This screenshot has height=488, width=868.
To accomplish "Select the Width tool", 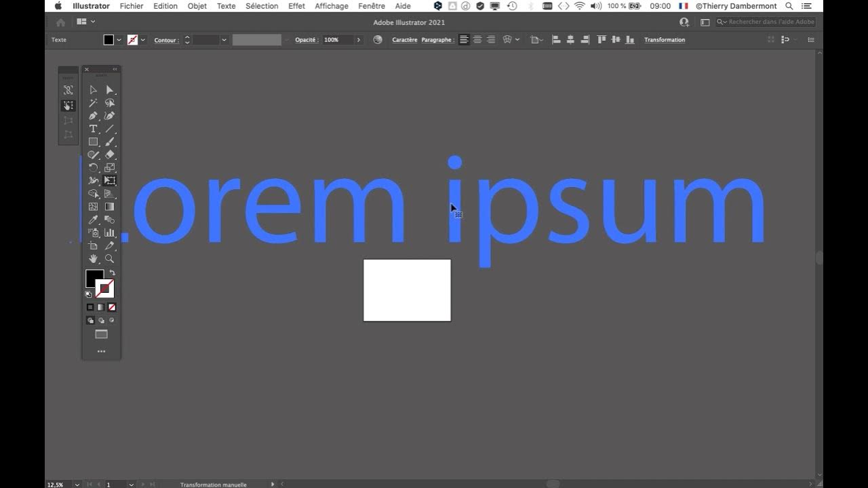I will click(93, 181).
